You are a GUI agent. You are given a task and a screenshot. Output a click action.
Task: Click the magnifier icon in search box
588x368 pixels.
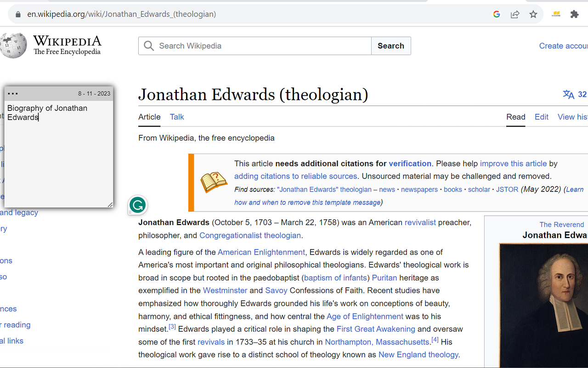(x=149, y=46)
